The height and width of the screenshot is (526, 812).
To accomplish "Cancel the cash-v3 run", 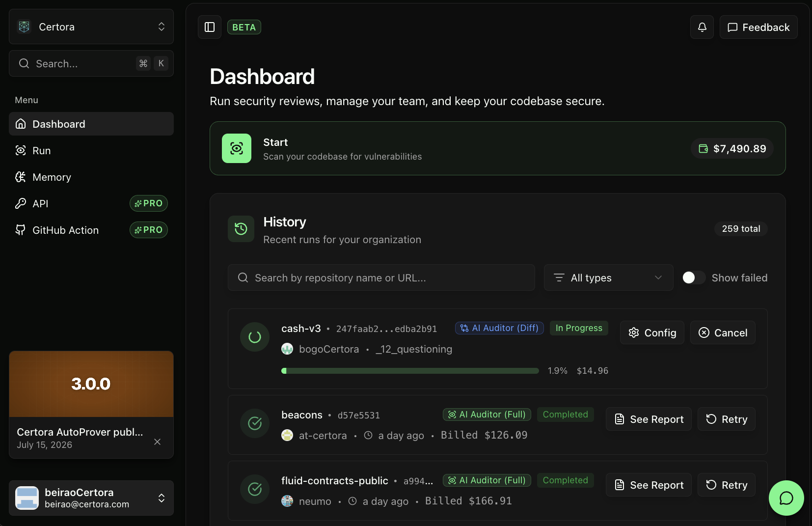I will [x=723, y=332].
